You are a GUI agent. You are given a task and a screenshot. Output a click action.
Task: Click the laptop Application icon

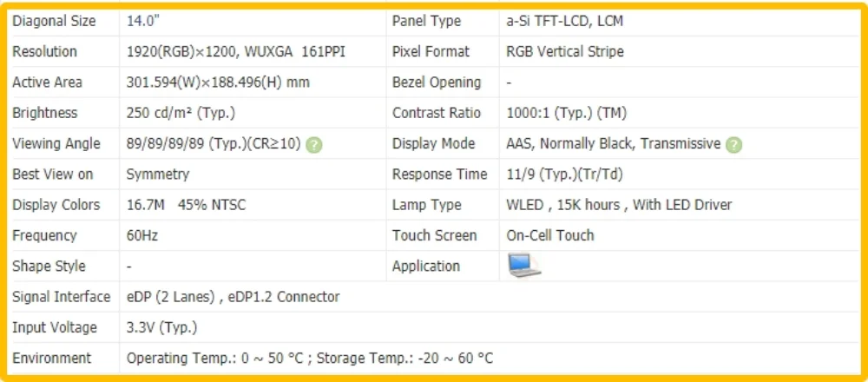(x=523, y=266)
